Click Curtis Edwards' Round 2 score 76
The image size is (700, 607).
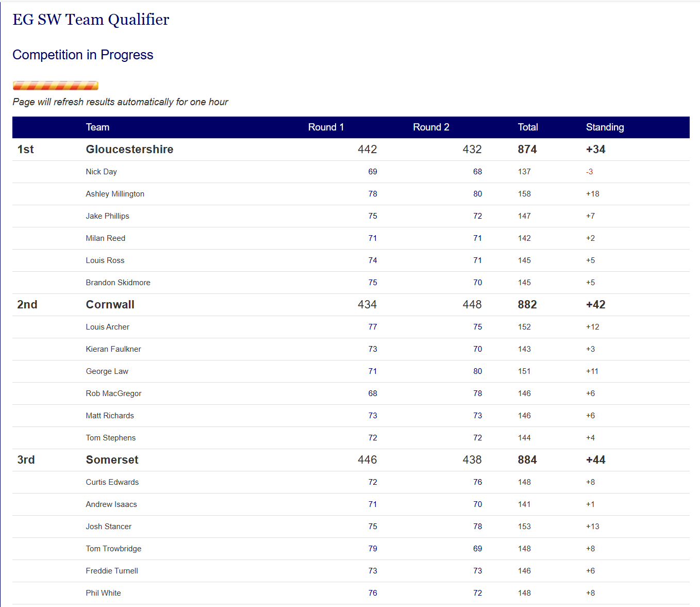point(477,482)
